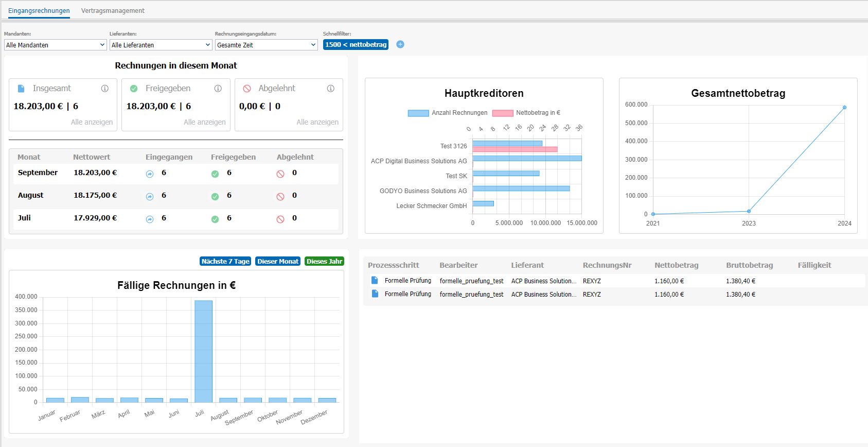This screenshot has width=868, height=447.
Task: Click Alle anzeigen on the Abgelehnt card
Action: click(317, 122)
